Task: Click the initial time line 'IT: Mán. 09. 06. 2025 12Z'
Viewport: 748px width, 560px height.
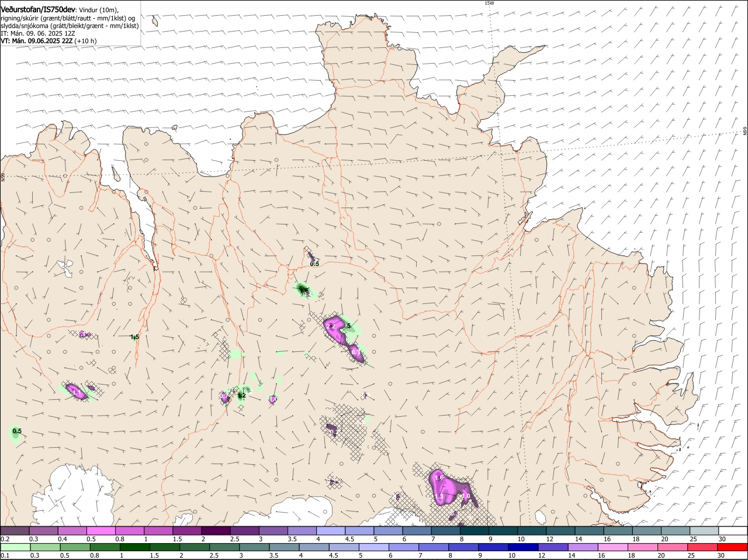Action: pyautogui.click(x=38, y=33)
